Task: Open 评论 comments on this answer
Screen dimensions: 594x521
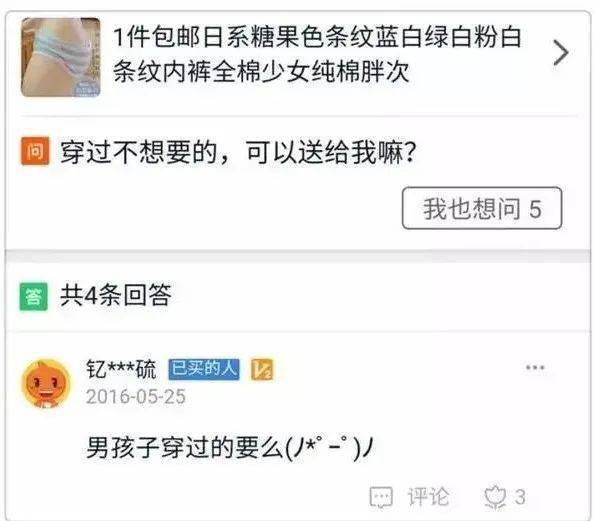Action: [x=428, y=497]
